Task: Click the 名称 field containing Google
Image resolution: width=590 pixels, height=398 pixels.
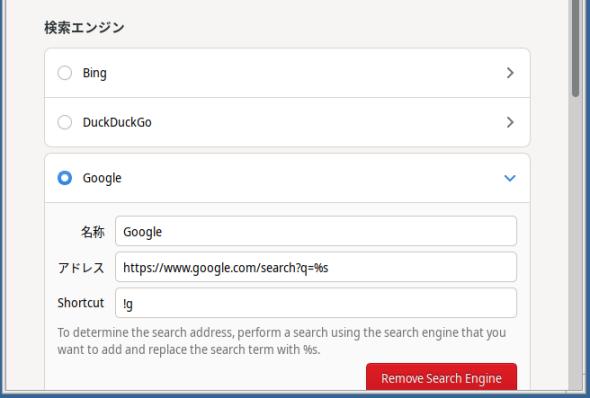Action: 316,231
